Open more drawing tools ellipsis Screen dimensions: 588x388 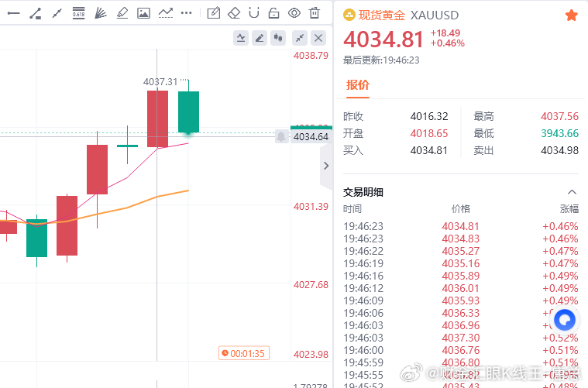(x=187, y=13)
